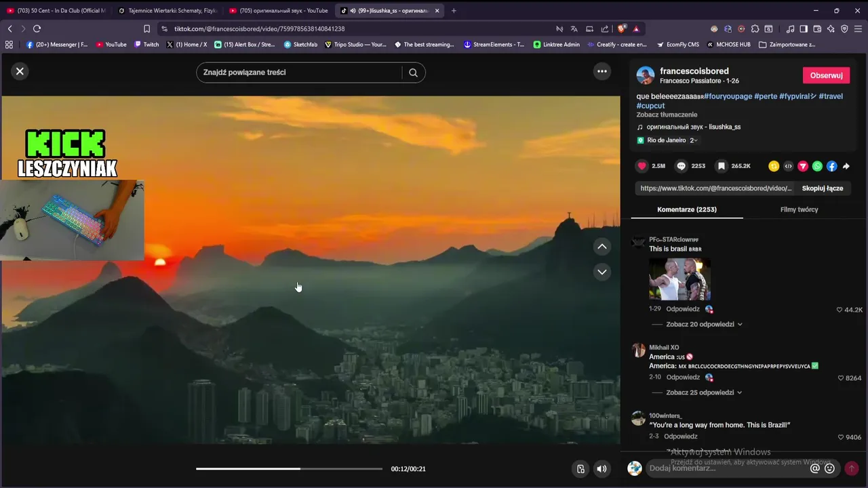Reload the page with browser refresh icon

(37, 28)
